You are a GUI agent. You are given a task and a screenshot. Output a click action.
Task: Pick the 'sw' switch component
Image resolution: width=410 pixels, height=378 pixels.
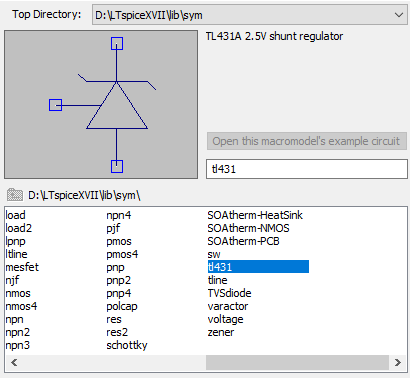point(214,254)
